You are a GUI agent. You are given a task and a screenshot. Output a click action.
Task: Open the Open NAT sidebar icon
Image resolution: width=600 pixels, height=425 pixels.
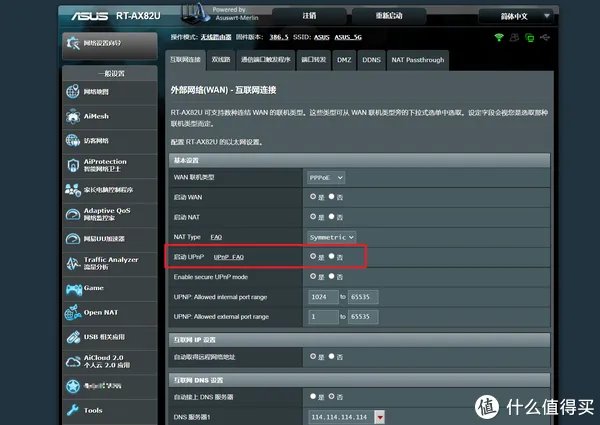(73, 312)
